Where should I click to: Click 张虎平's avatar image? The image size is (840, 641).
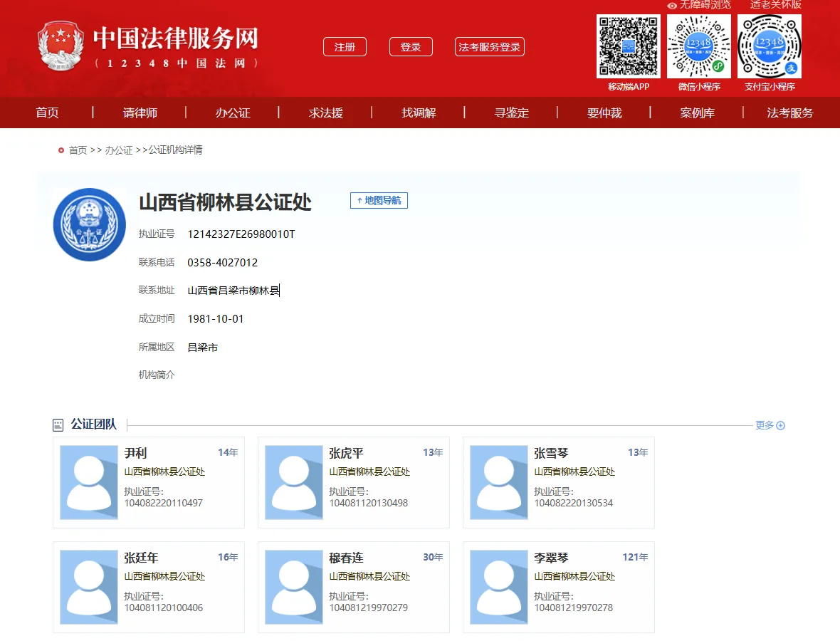294,482
